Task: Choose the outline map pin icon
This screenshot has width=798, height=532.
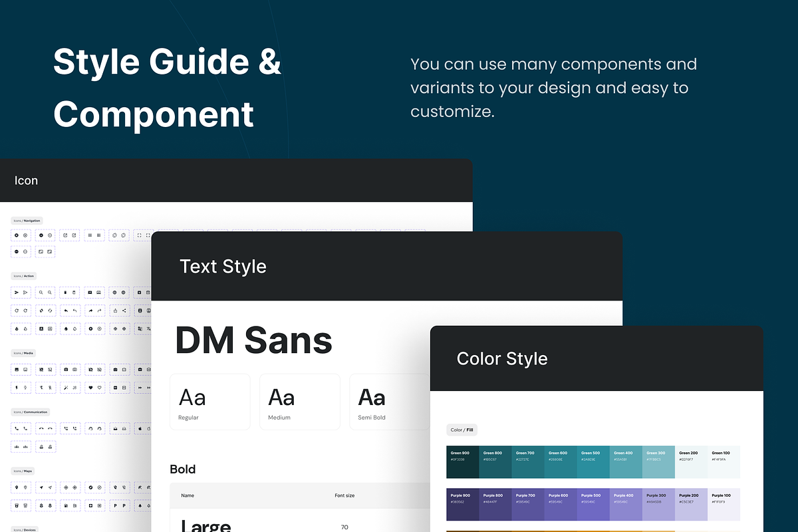Action: coord(25,487)
